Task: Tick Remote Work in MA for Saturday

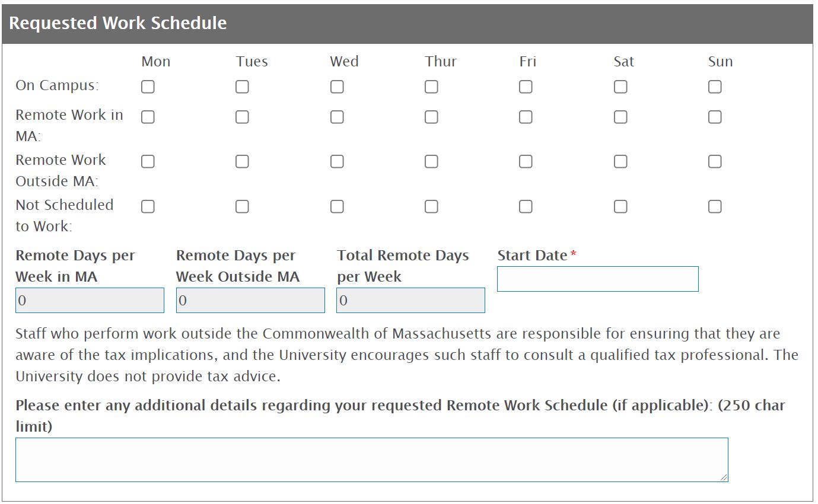Action: click(620, 117)
